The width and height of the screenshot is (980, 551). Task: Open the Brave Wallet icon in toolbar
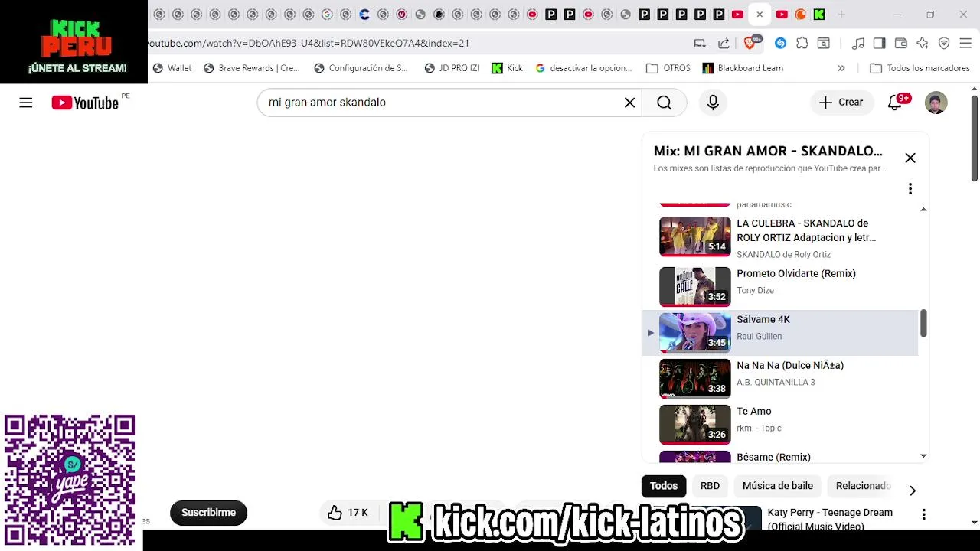click(901, 43)
